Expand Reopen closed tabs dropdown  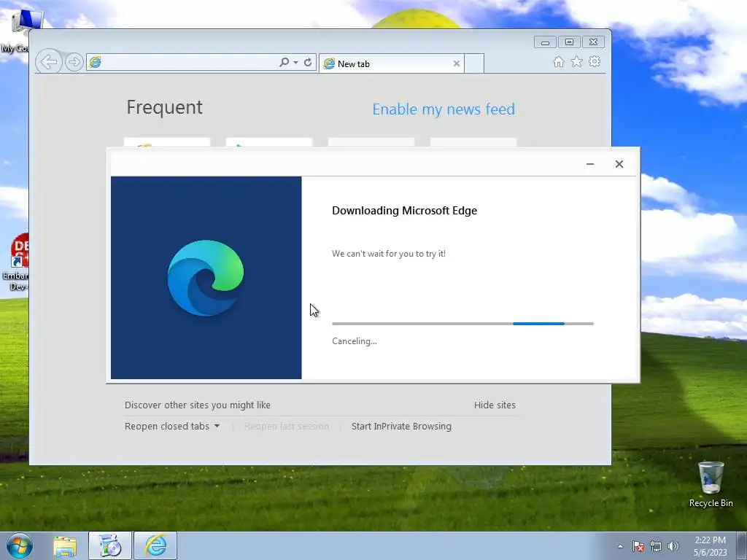click(x=172, y=426)
